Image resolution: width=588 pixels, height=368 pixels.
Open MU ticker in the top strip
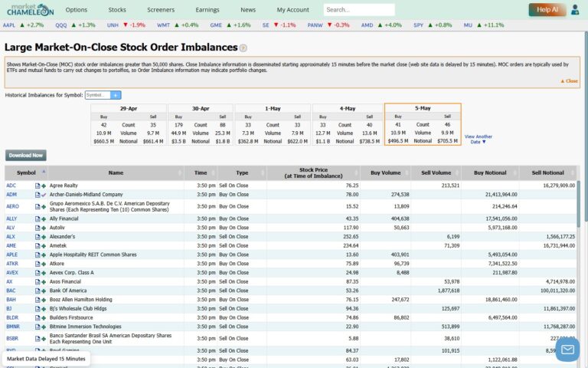[x=468, y=25]
